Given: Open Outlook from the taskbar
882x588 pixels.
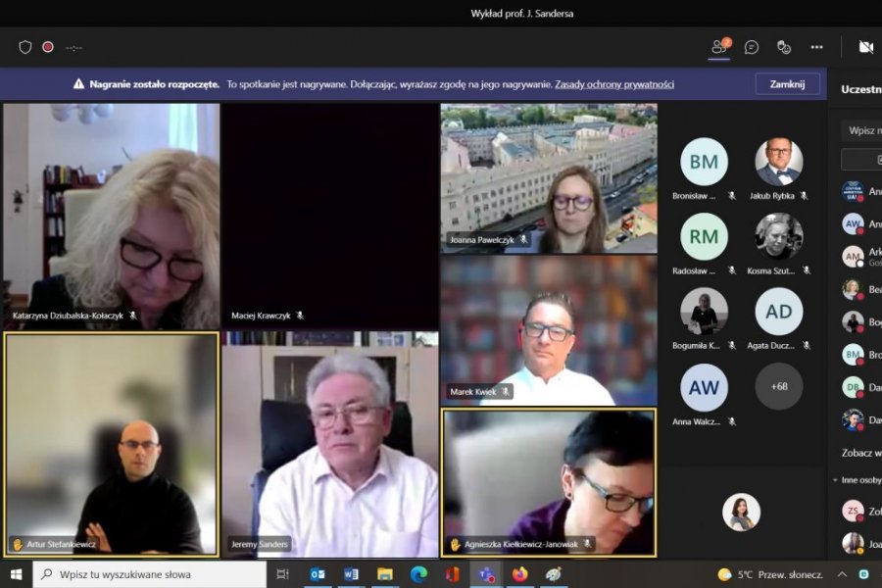Looking at the screenshot, I should pos(318,574).
